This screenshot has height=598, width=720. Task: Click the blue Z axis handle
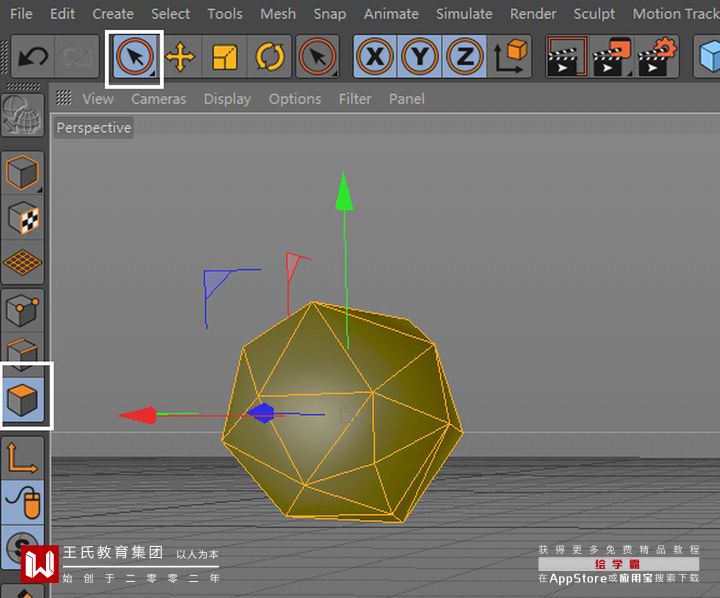(262, 413)
